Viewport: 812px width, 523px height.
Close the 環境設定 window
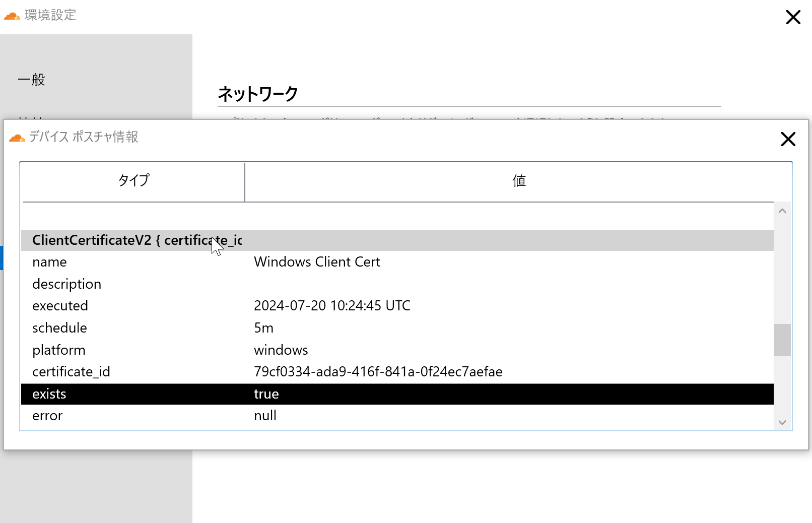tap(793, 17)
